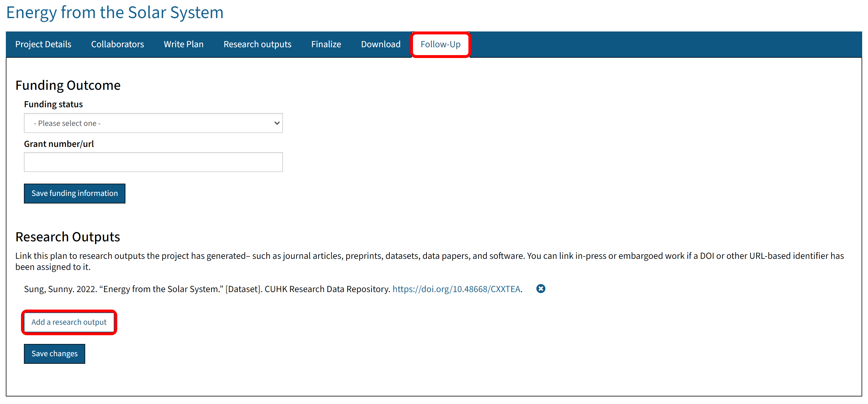The height and width of the screenshot is (404, 868).
Task: Expand the - Please select one - selector
Action: tap(153, 123)
